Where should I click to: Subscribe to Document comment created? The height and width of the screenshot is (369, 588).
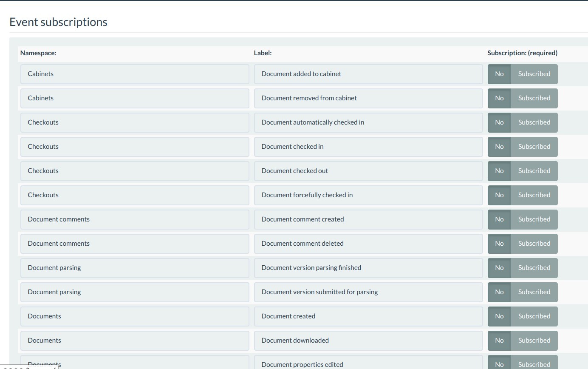(534, 219)
